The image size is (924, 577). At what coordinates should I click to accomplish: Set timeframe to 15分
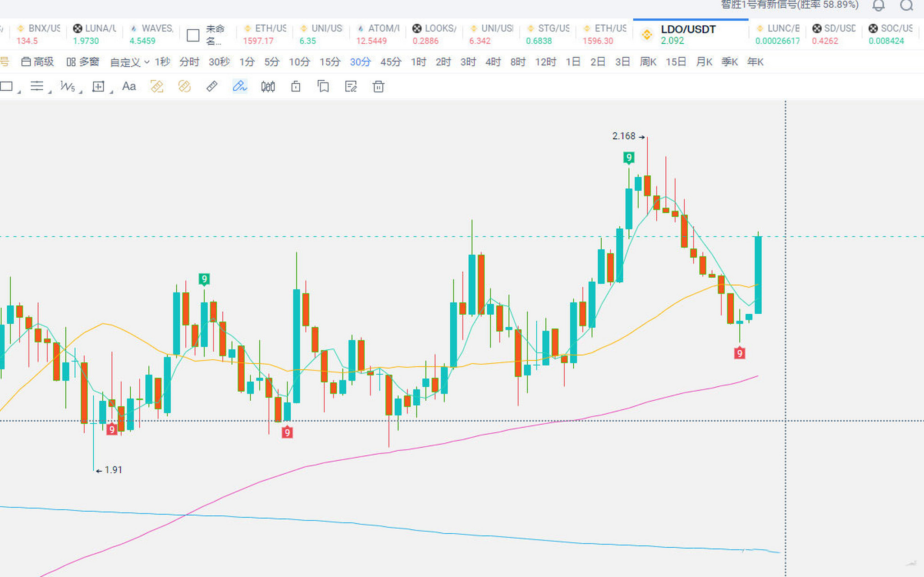(x=330, y=62)
